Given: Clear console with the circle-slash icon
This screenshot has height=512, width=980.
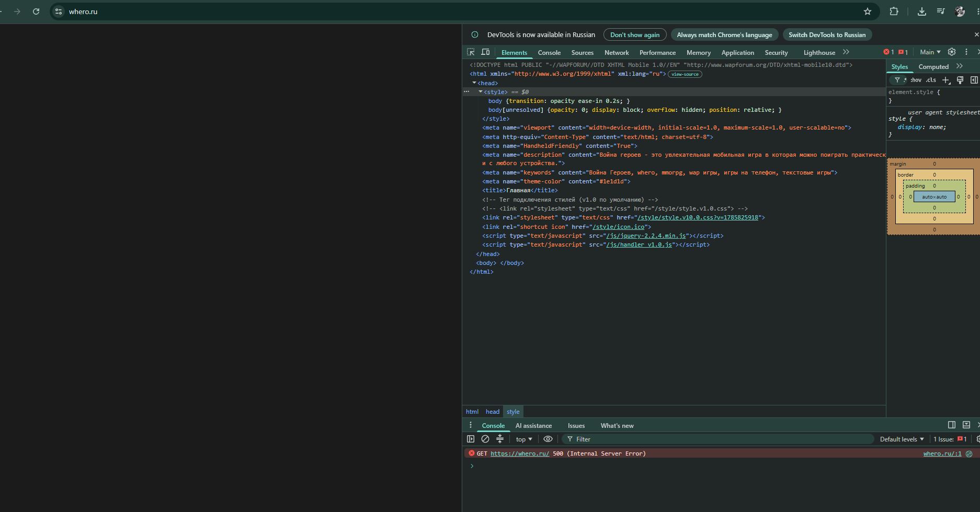Looking at the screenshot, I should [485, 439].
